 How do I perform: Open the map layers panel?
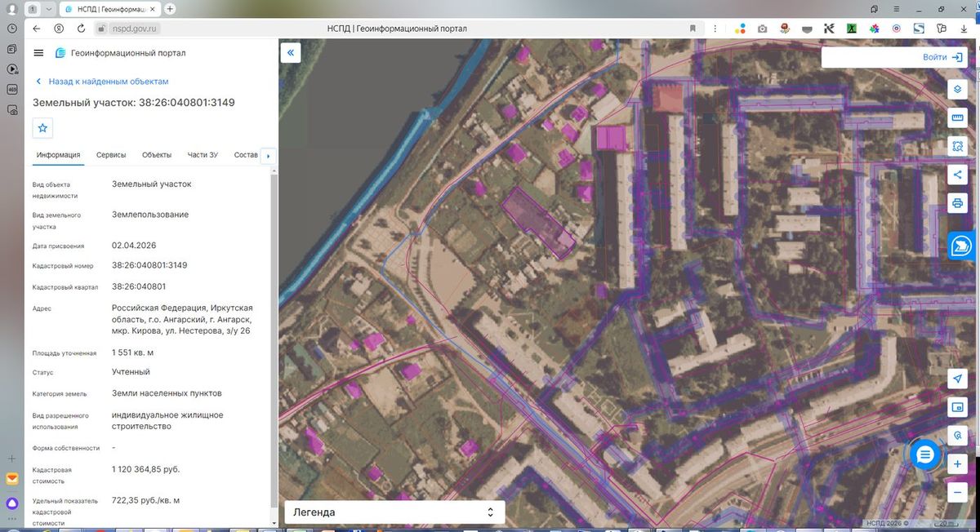click(957, 89)
